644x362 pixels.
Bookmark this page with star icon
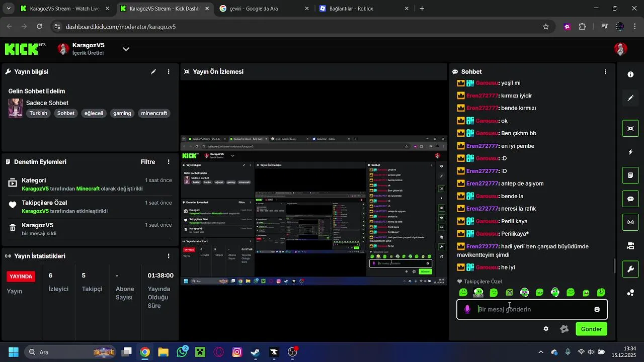[x=546, y=27]
